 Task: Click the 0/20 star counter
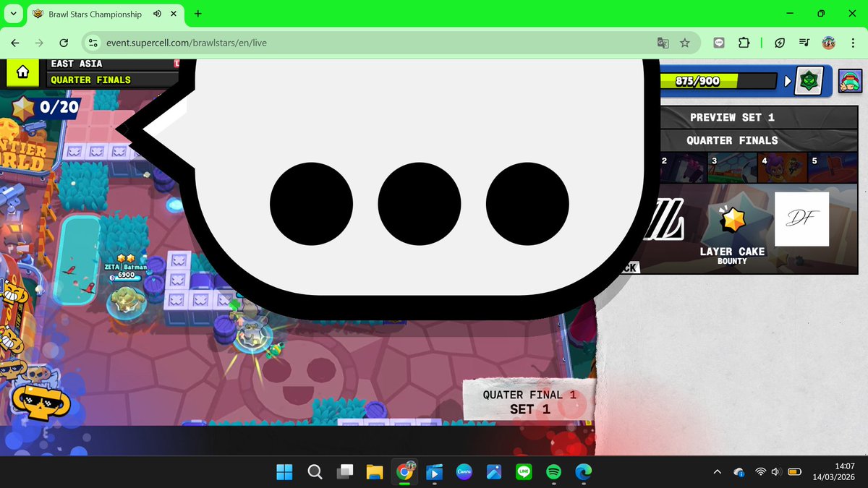pyautogui.click(x=45, y=109)
